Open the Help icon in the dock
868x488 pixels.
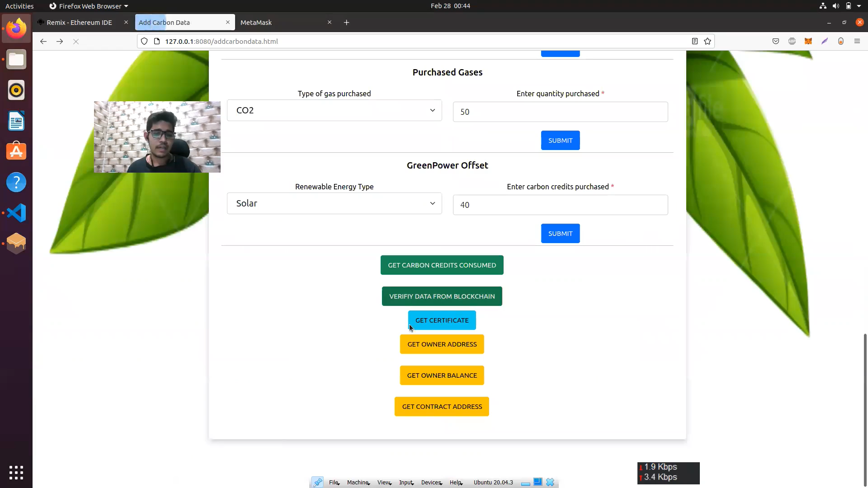click(16, 182)
